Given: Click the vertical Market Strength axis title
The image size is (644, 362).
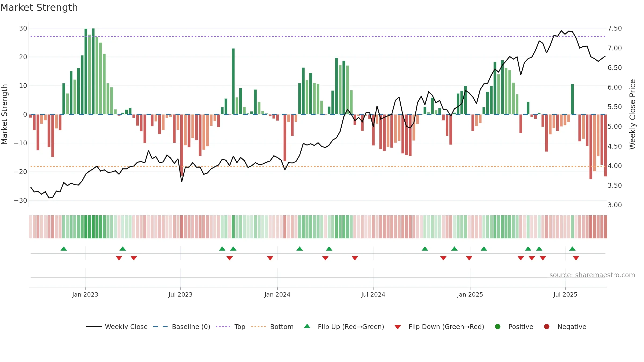Looking at the screenshot, I should click(x=4, y=114).
